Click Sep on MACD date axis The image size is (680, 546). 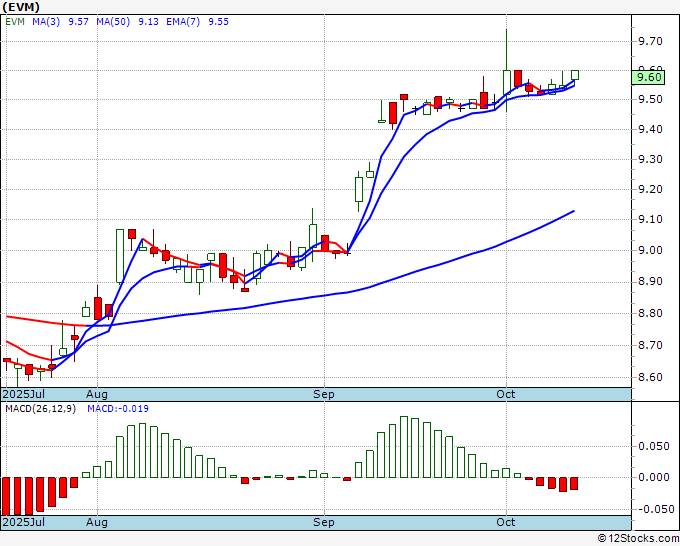click(x=324, y=522)
